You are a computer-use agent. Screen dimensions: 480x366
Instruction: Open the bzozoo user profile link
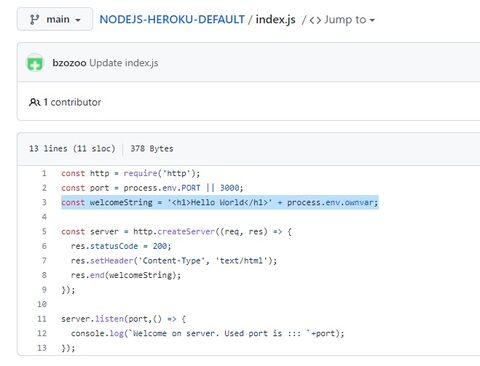coord(69,63)
